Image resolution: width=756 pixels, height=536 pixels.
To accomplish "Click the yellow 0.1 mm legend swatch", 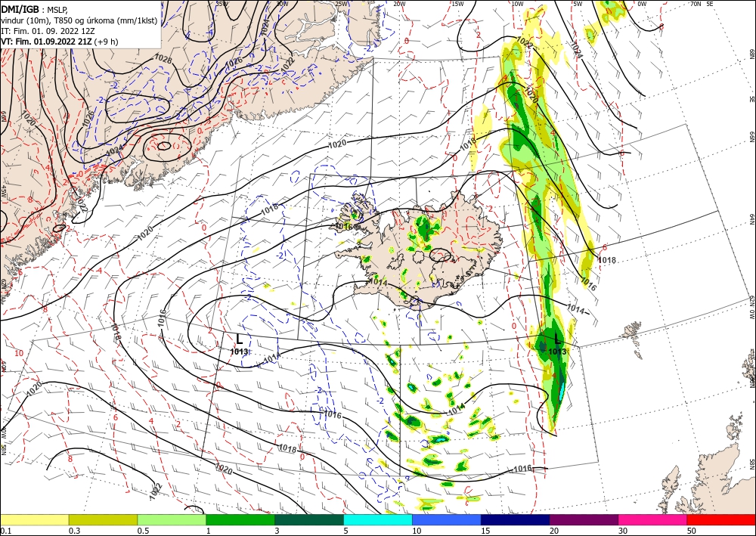I will pyautogui.click(x=34, y=519).
